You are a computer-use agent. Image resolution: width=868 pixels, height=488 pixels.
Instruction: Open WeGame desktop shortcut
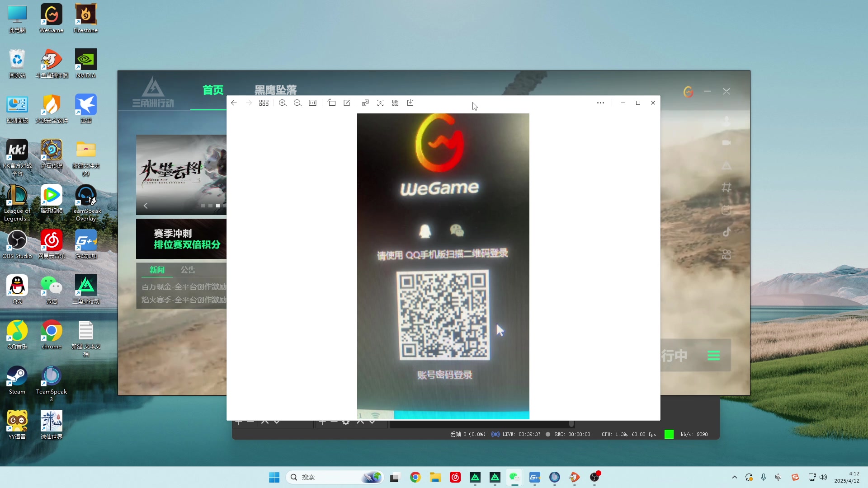52,19
